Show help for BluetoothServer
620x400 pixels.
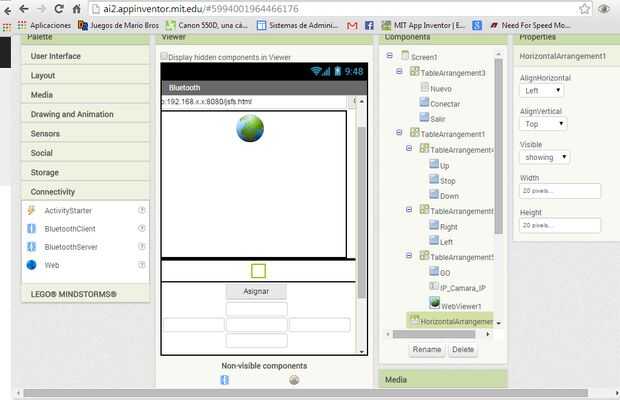pos(142,246)
